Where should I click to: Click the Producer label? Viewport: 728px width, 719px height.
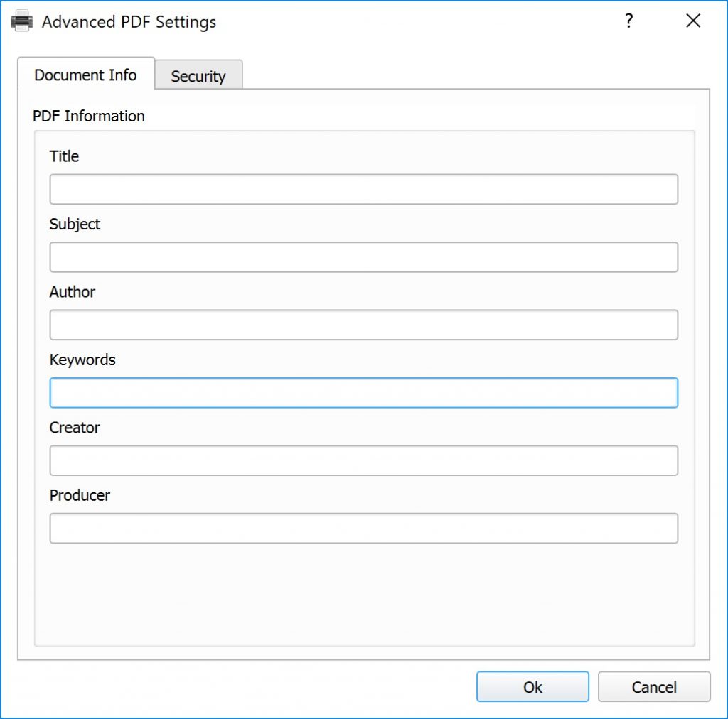point(79,495)
